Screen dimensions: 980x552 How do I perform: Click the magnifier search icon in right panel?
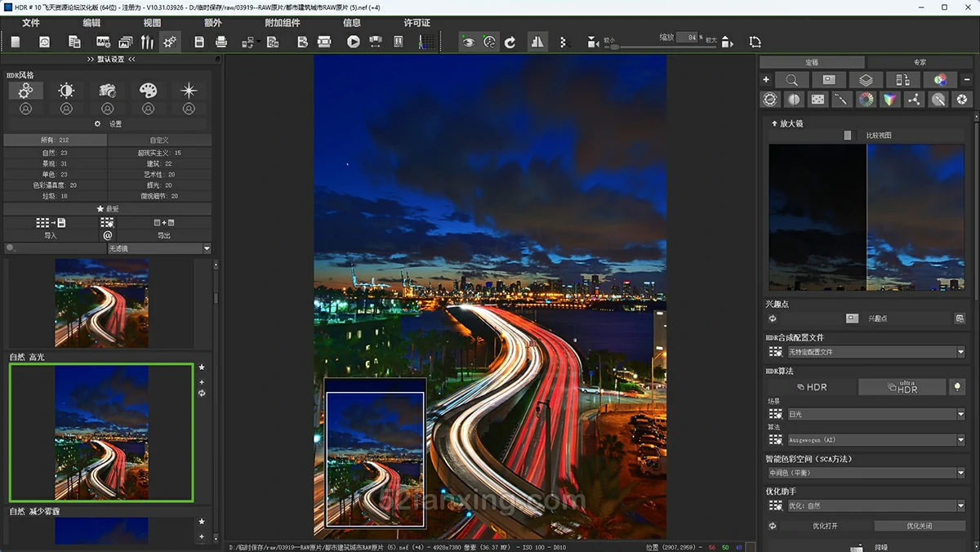[x=791, y=80]
